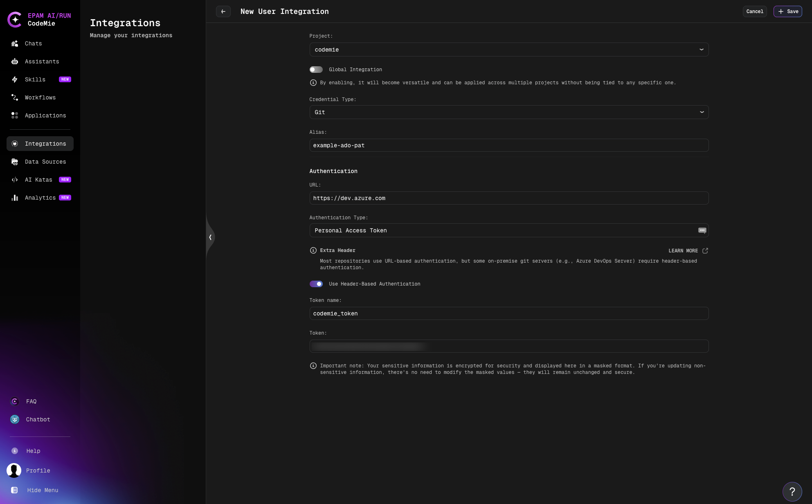Click the Help link

(33, 451)
